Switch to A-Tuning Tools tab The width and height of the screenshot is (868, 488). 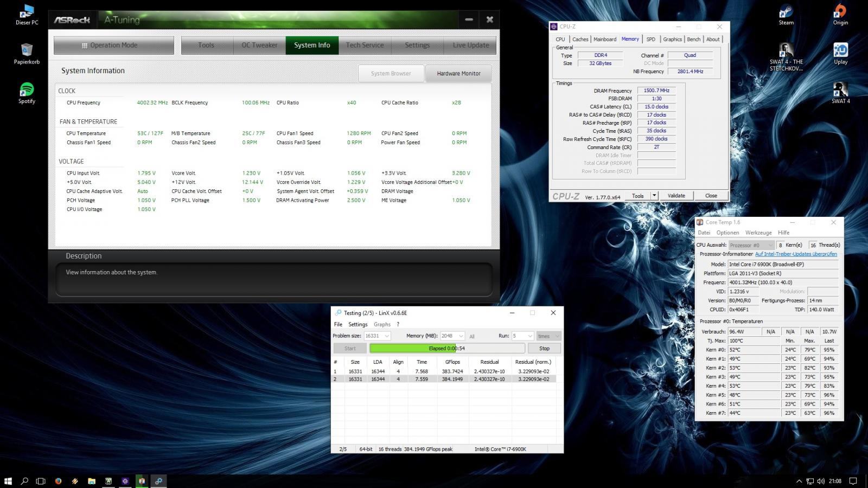click(206, 46)
